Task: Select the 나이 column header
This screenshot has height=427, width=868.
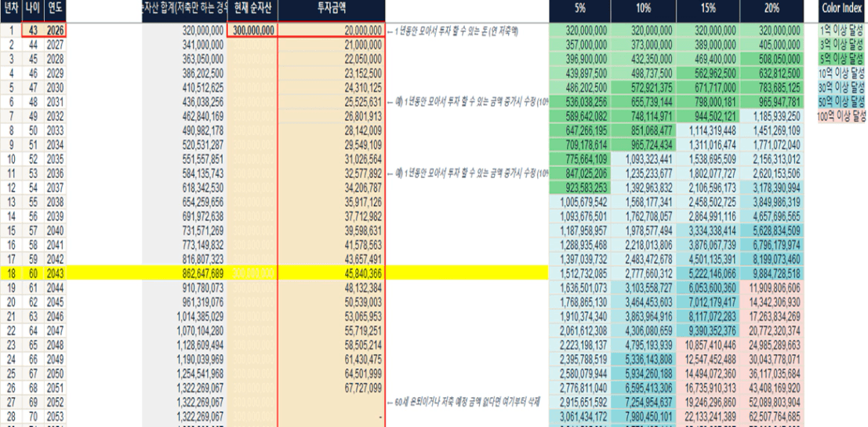Action: pyautogui.click(x=33, y=9)
